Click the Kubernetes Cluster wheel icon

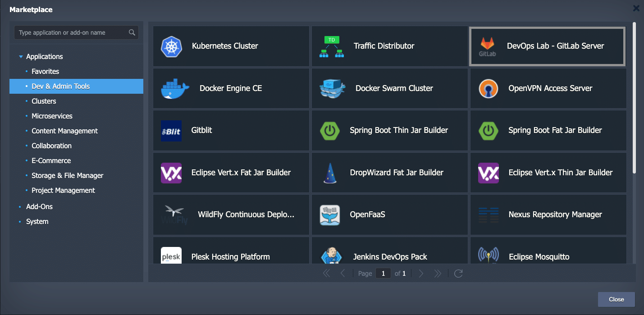[171, 46]
